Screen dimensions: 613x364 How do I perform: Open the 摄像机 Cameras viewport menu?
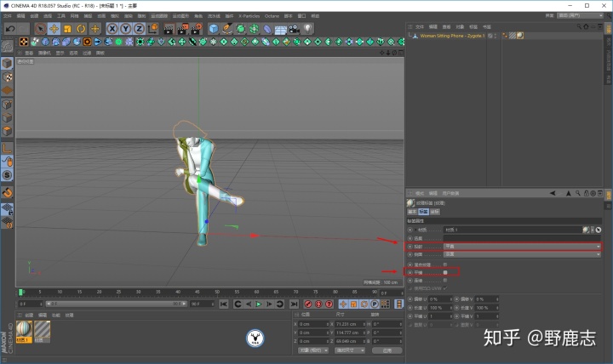tap(44, 53)
